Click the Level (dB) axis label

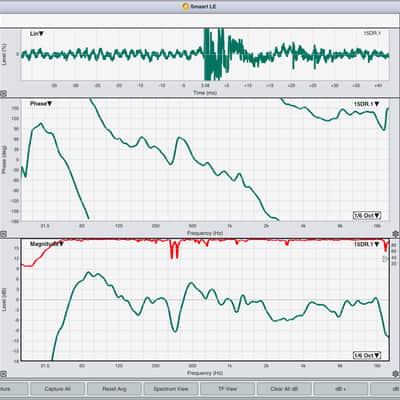[x=4, y=300]
